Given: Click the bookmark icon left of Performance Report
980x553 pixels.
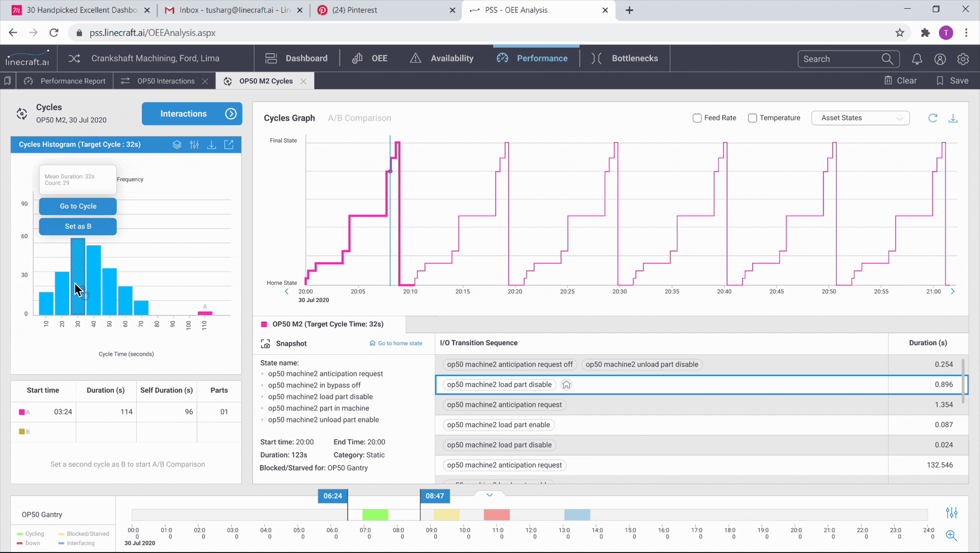Looking at the screenshot, I should tap(8, 81).
